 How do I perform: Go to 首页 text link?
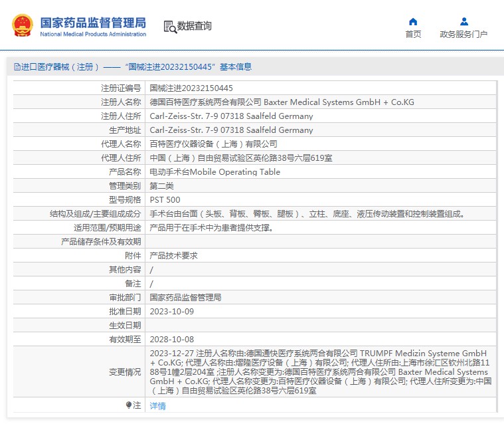pos(413,35)
